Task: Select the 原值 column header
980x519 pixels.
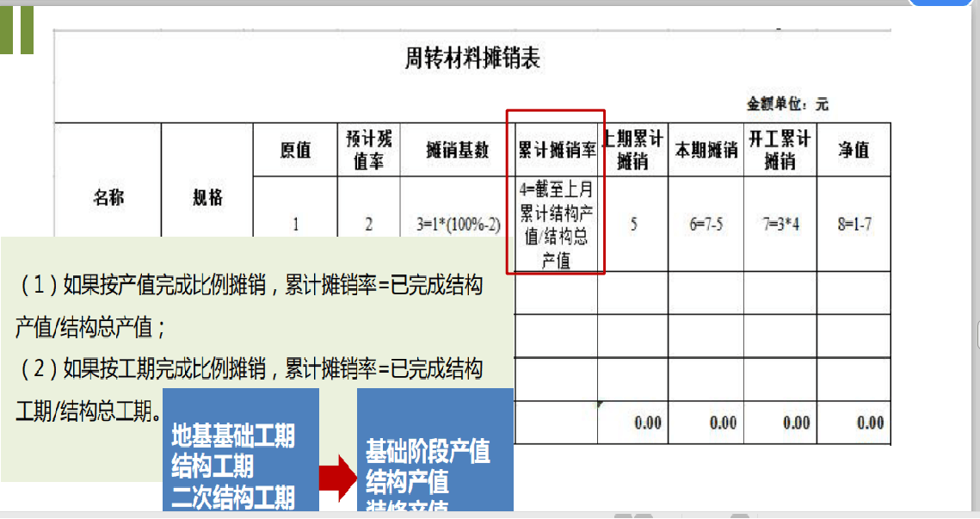Action: (x=294, y=151)
